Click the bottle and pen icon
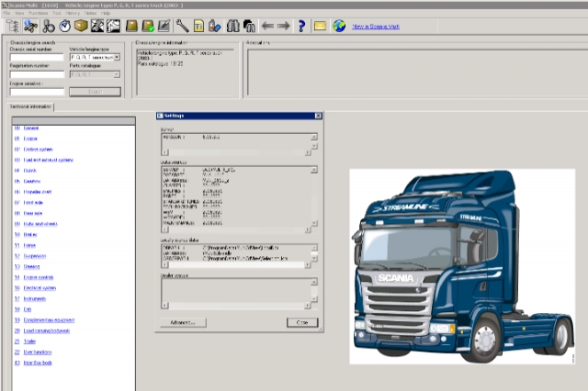Screen dimensions: 588x391 click(214, 27)
